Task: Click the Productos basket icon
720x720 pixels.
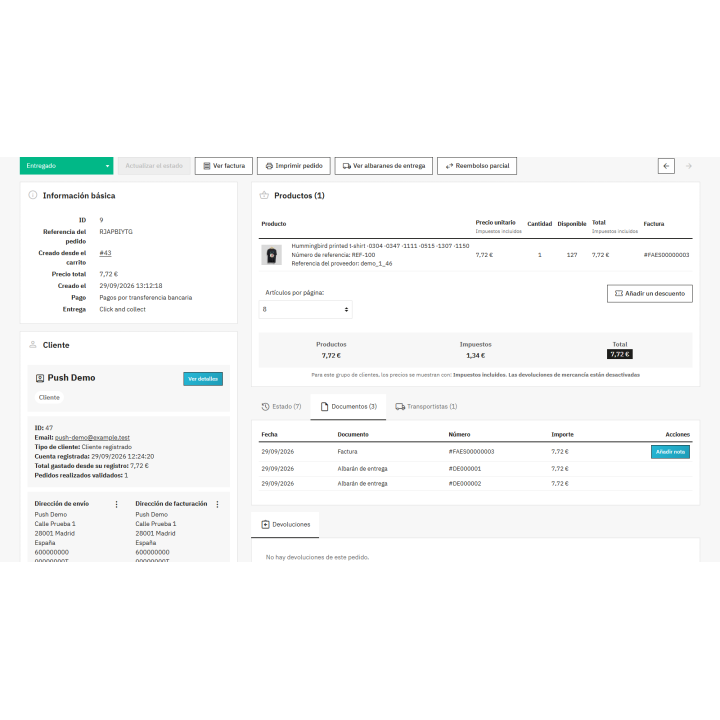Action: click(264, 195)
